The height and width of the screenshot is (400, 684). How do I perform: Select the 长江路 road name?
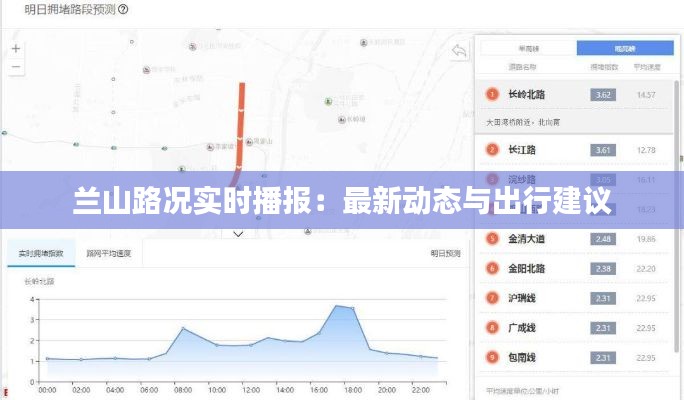[x=522, y=150]
